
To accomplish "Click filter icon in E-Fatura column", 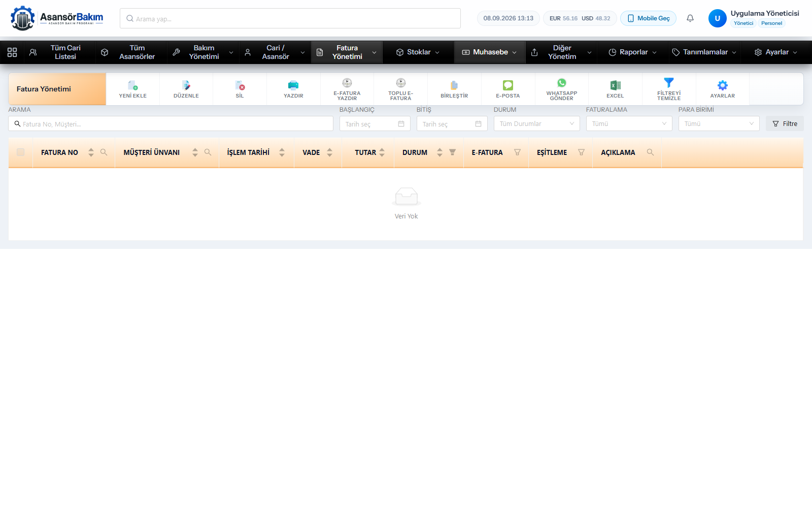I will [x=517, y=152].
